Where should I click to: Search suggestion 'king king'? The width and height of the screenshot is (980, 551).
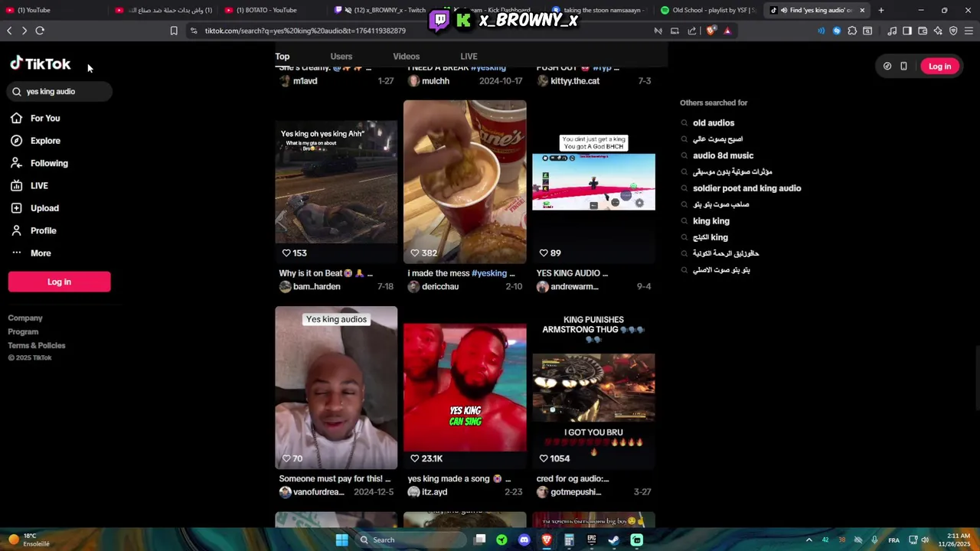coord(711,221)
